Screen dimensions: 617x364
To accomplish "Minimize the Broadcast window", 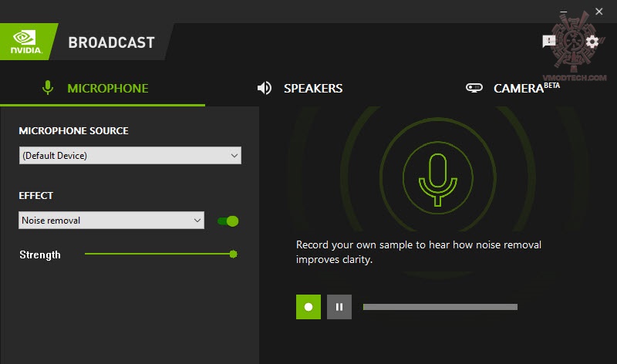I will click(564, 12).
